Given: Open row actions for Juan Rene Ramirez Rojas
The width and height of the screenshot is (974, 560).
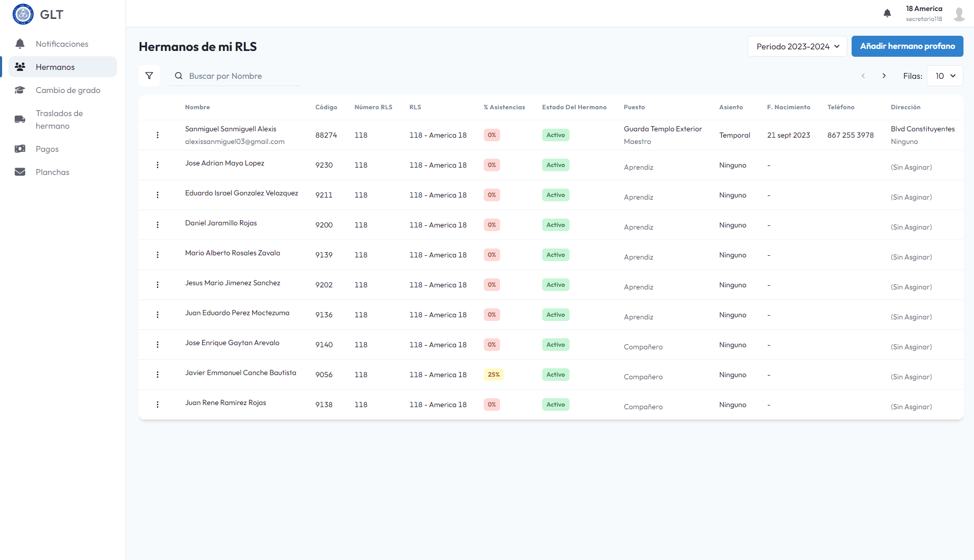Looking at the screenshot, I should click(x=158, y=405).
